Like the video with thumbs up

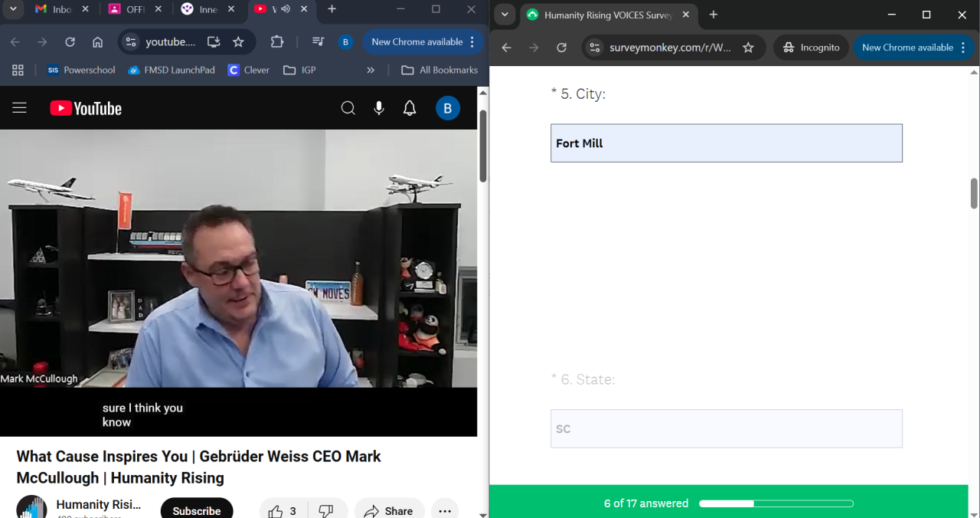tap(283, 510)
